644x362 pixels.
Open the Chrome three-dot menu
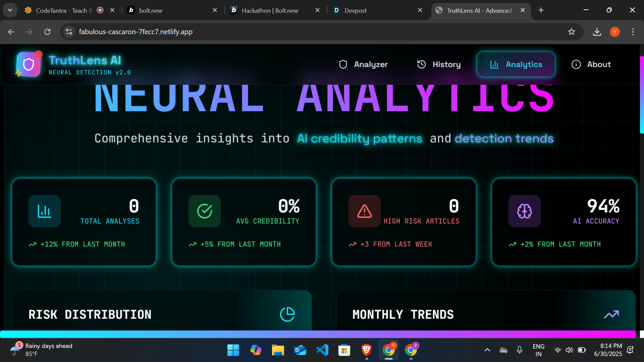(633, 32)
